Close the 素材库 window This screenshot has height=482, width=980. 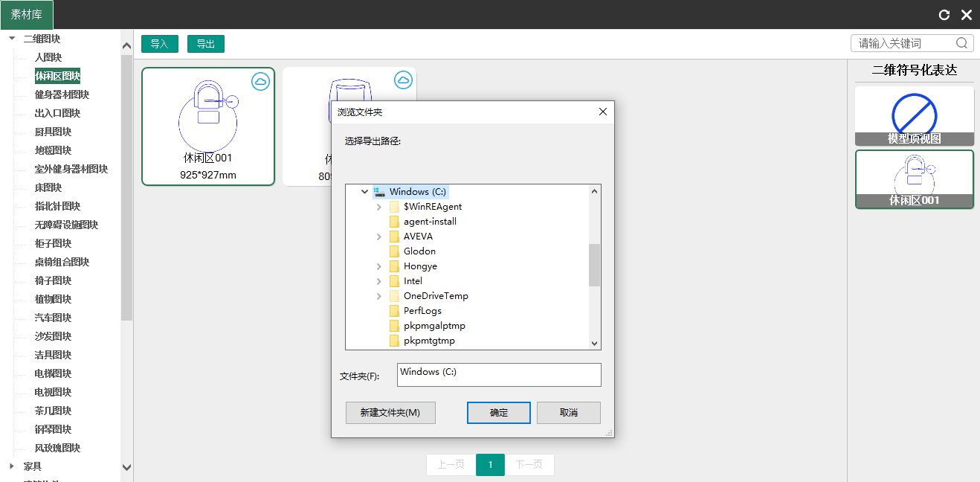[967, 15]
